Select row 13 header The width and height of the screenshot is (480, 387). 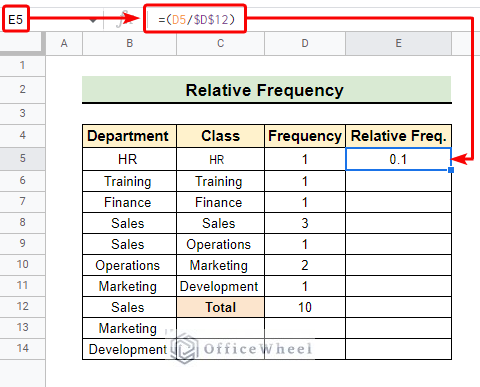point(22,328)
